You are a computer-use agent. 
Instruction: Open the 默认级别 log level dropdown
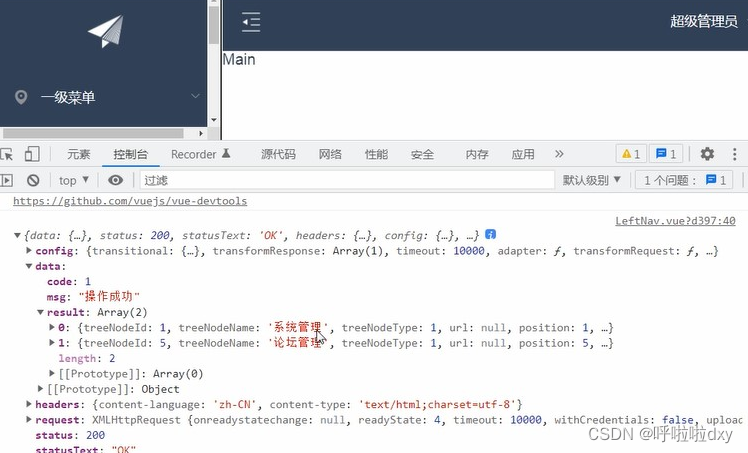tap(592, 180)
